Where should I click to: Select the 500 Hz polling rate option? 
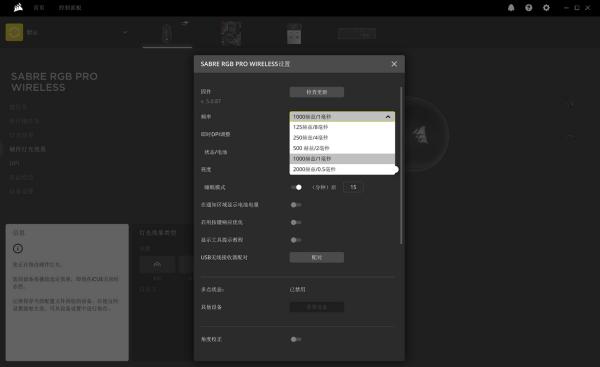click(342, 148)
